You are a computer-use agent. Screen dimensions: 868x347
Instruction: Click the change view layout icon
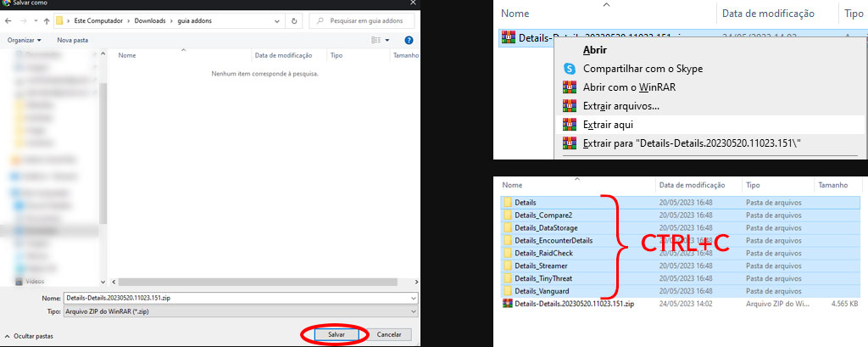(376, 40)
